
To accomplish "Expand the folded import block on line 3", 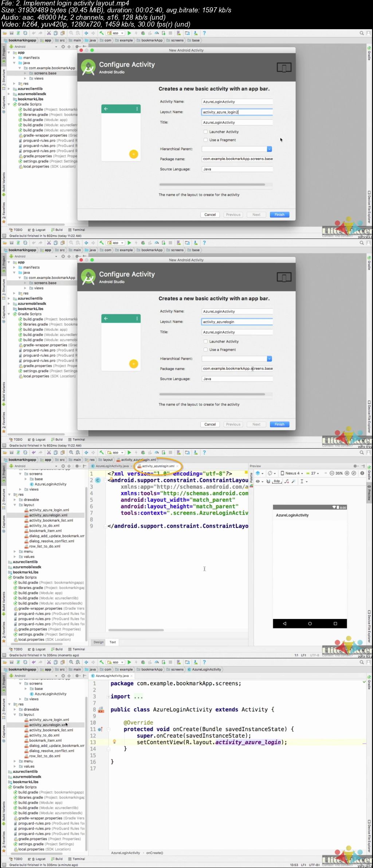I will [108, 697].
